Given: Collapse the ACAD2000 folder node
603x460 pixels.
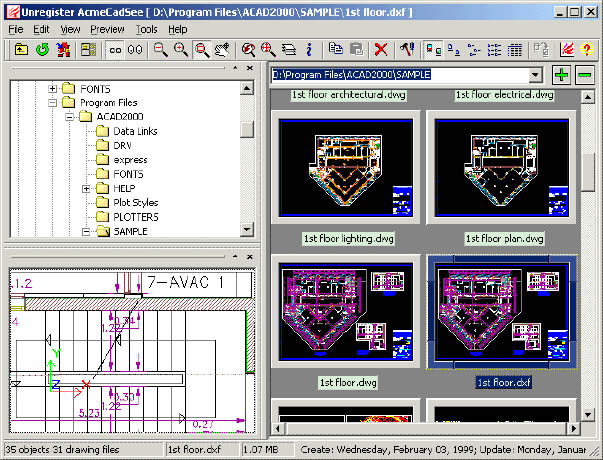Looking at the screenshot, I should (x=70, y=117).
